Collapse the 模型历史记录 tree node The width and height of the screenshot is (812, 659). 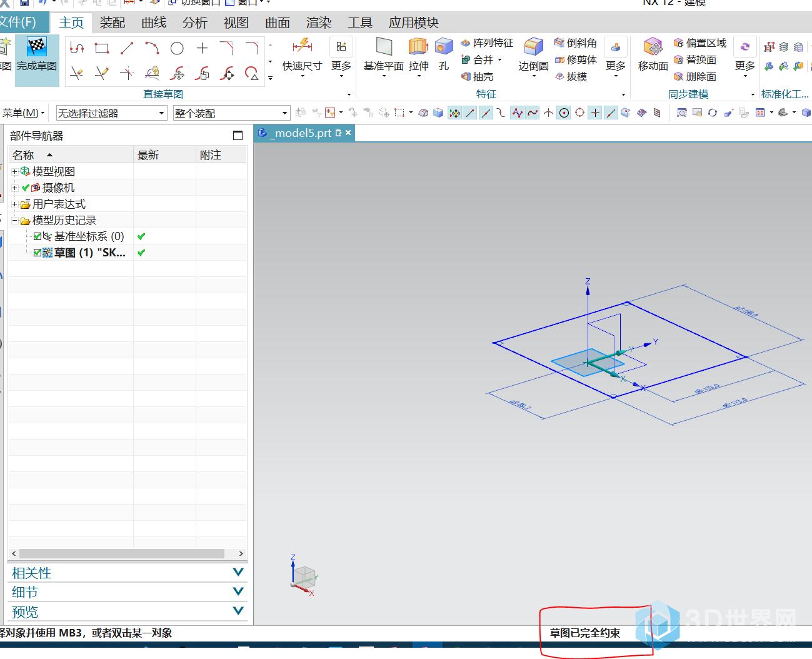(15, 220)
